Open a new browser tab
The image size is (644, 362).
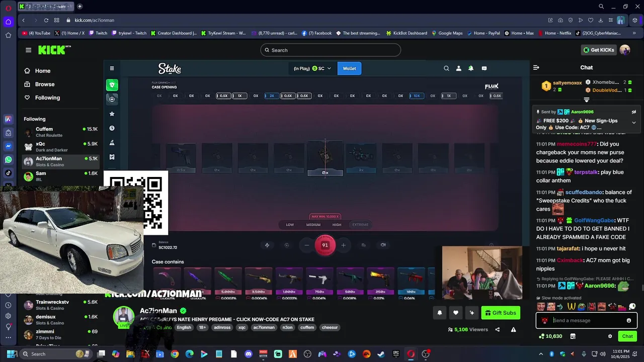79,7
